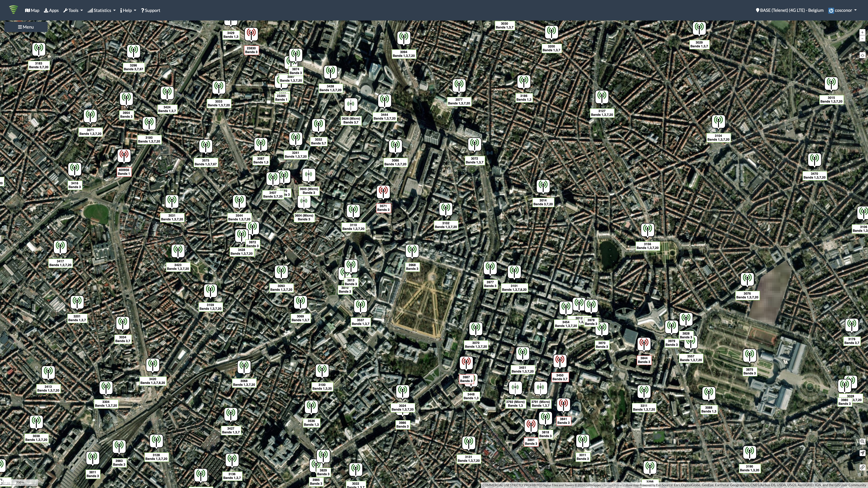Click label '3577 Bands 1,3,7,20'
The image size is (868, 488).
tap(459, 102)
